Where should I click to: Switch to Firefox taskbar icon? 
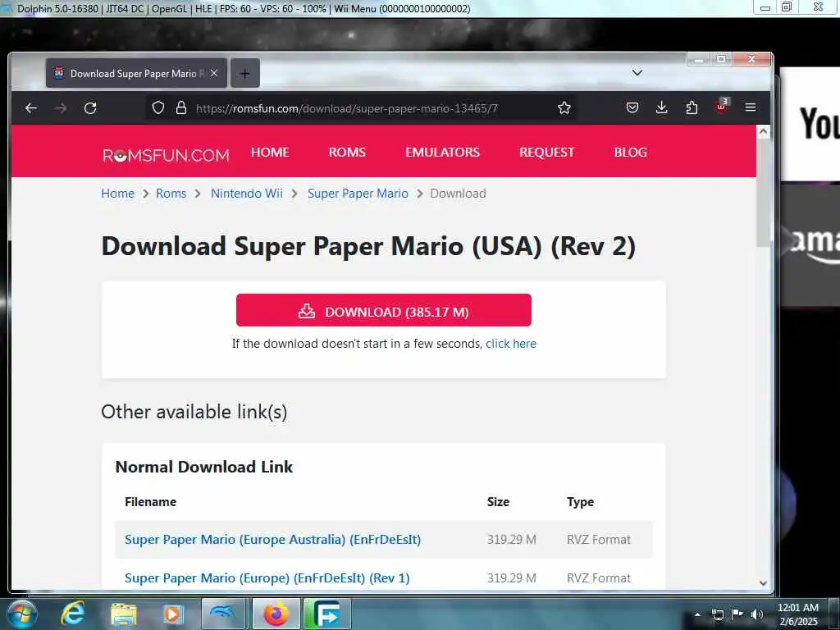click(276, 614)
